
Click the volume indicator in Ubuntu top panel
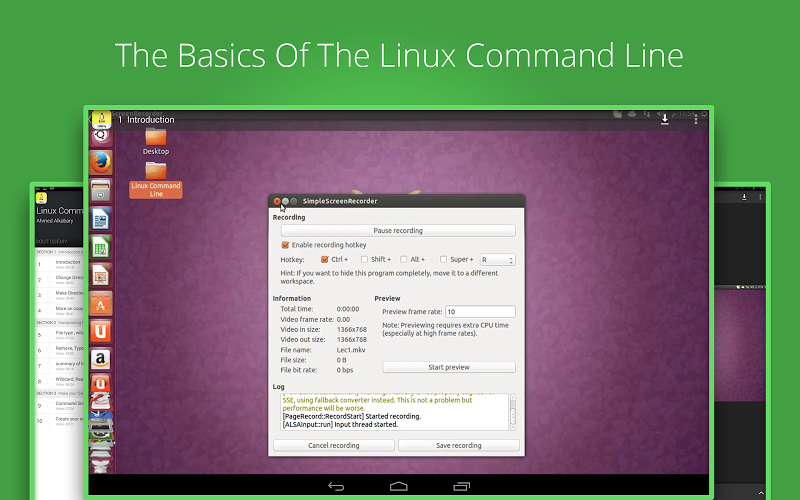click(x=661, y=114)
